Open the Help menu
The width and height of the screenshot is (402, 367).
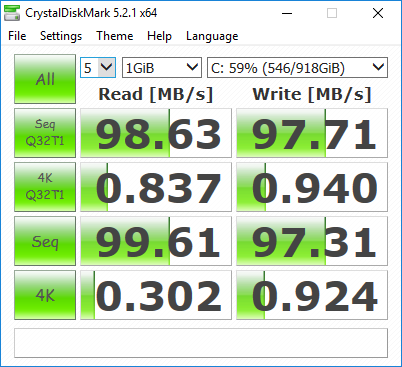159,36
